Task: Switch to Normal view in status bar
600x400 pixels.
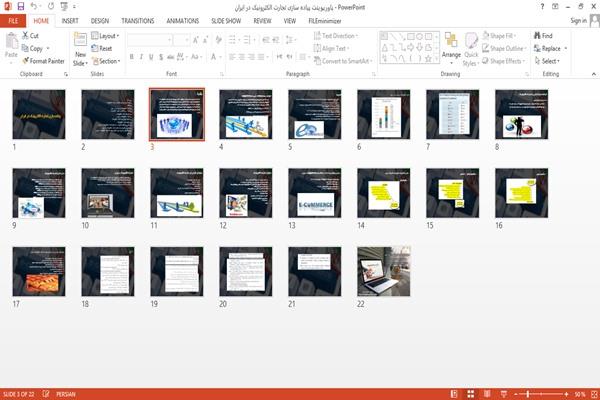Action: (x=454, y=394)
